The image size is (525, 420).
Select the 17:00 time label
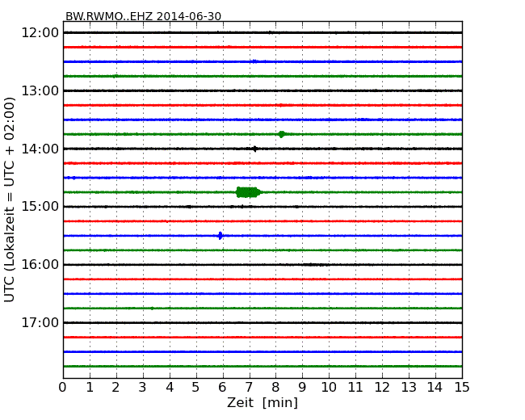click(40, 322)
